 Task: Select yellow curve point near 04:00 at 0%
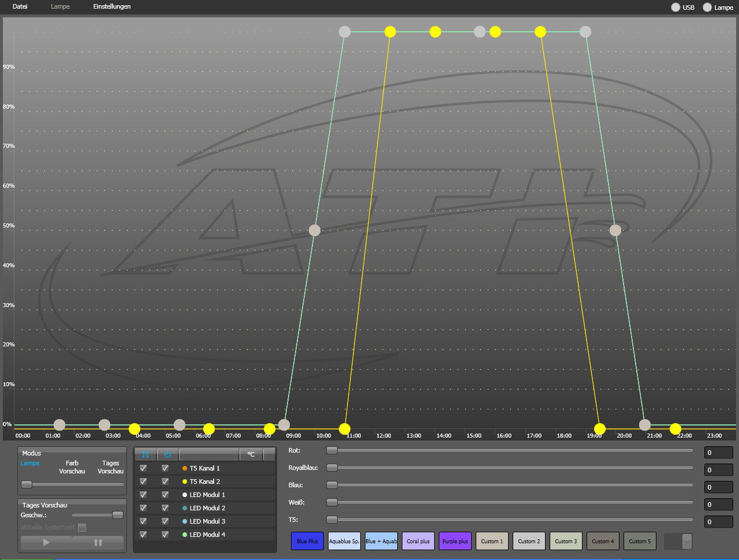coord(135,429)
